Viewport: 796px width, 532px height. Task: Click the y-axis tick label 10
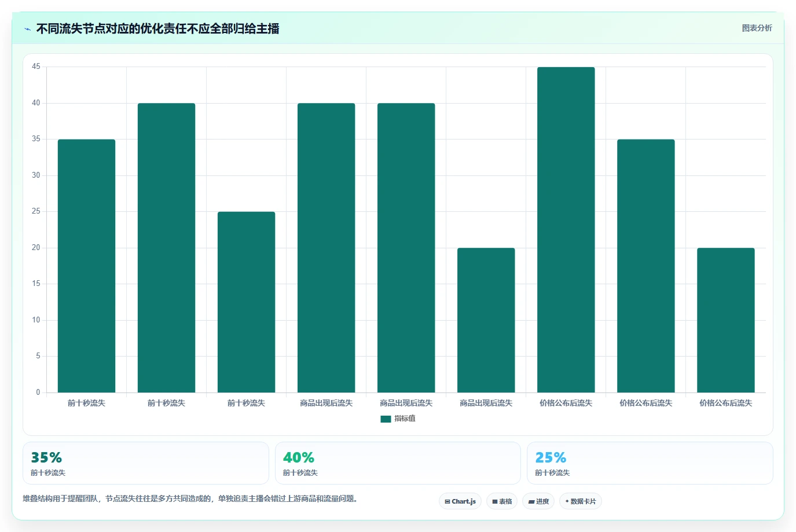click(x=36, y=320)
